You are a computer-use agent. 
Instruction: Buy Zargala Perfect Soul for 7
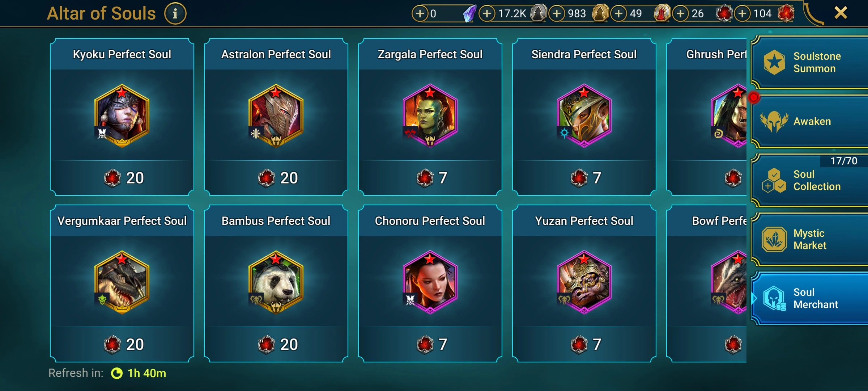(x=430, y=178)
